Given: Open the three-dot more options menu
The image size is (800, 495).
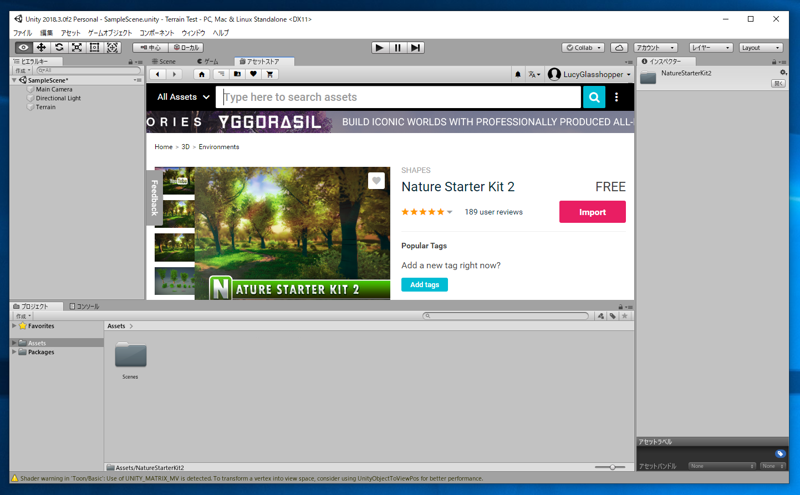Looking at the screenshot, I should (x=616, y=97).
